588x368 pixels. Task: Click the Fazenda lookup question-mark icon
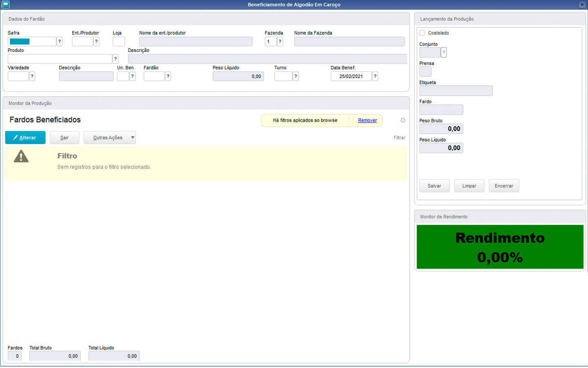coord(280,41)
